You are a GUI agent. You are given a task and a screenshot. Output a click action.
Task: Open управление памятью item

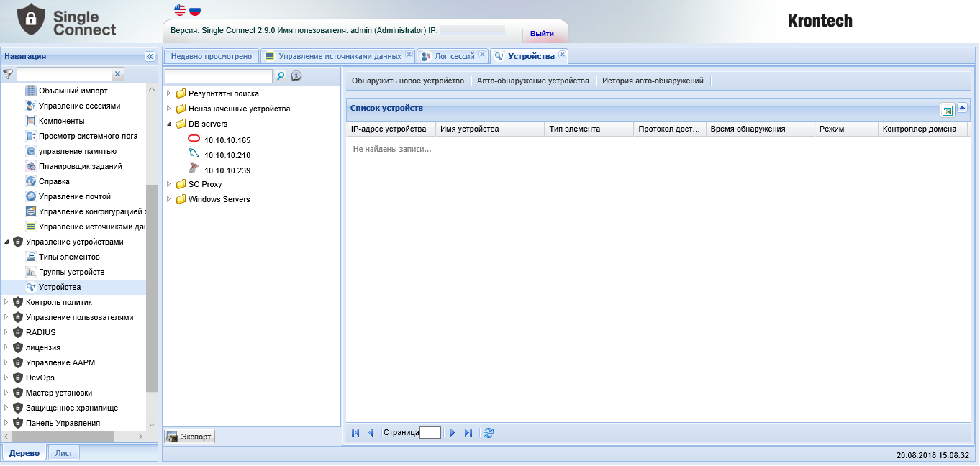click(x=77, y=151)
